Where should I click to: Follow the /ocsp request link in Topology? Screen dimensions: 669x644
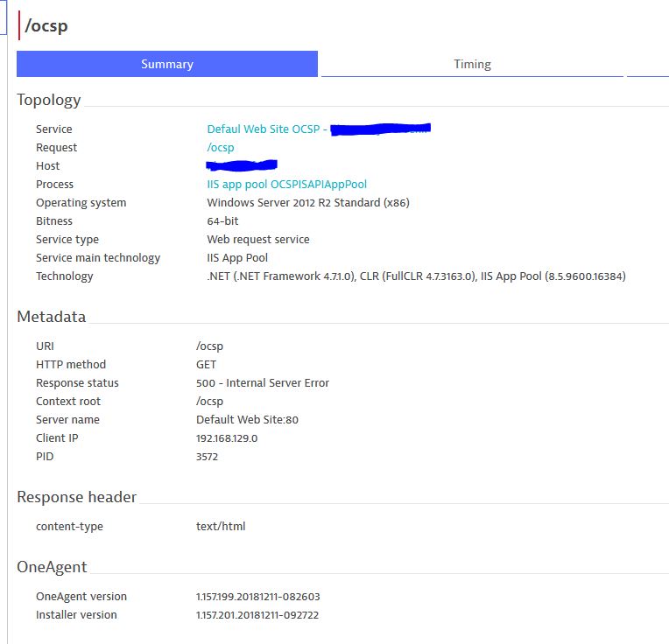click(x=221, y=148)
